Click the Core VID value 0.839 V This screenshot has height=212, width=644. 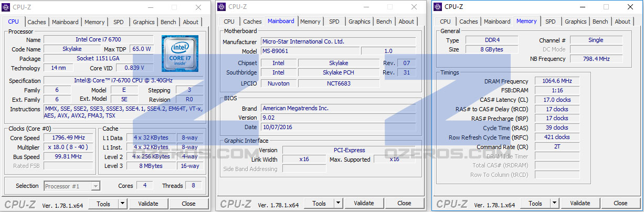[134, 68]
